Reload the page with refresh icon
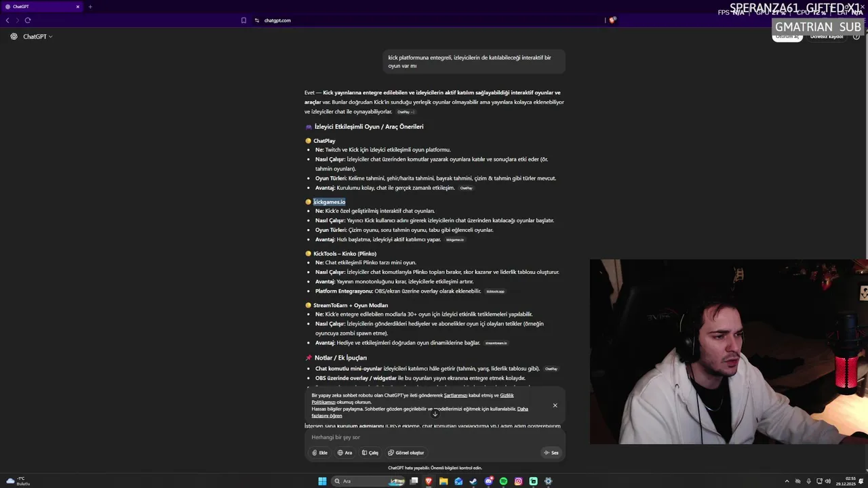This screenshot has height=488, width=868. (28, 20)
